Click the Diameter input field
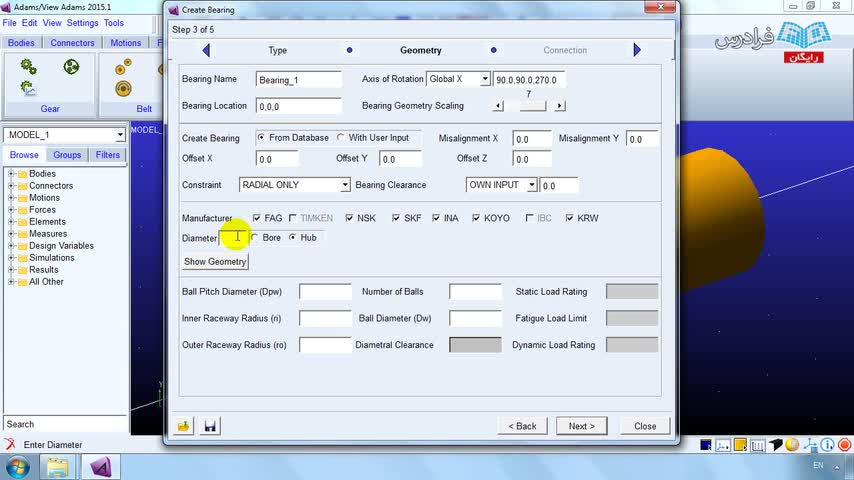Screen dimensions: 854x480 234,238
